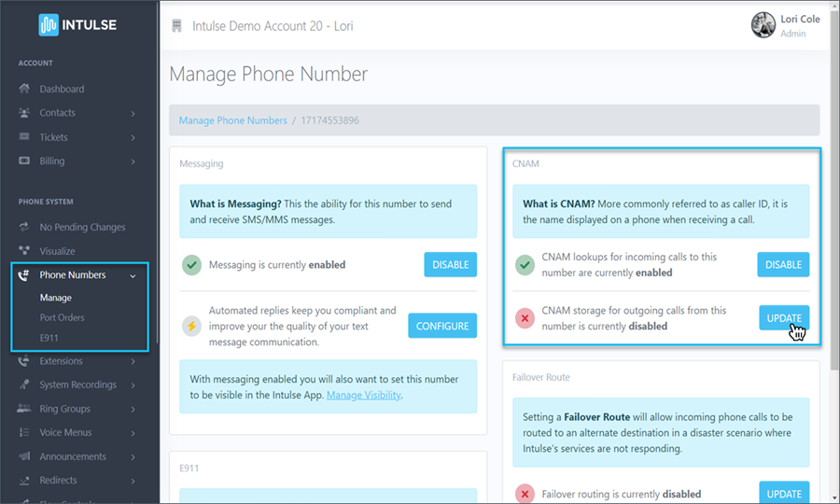Click the Manage Phone Numbers breadcrumb
The image size is (840, 504).
[x=233, y=120]
